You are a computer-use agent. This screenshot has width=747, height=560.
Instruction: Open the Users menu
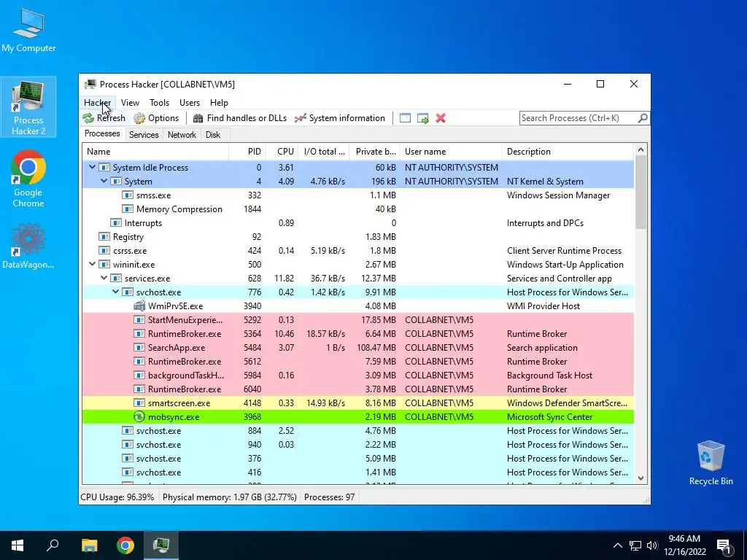coord(190,102)
